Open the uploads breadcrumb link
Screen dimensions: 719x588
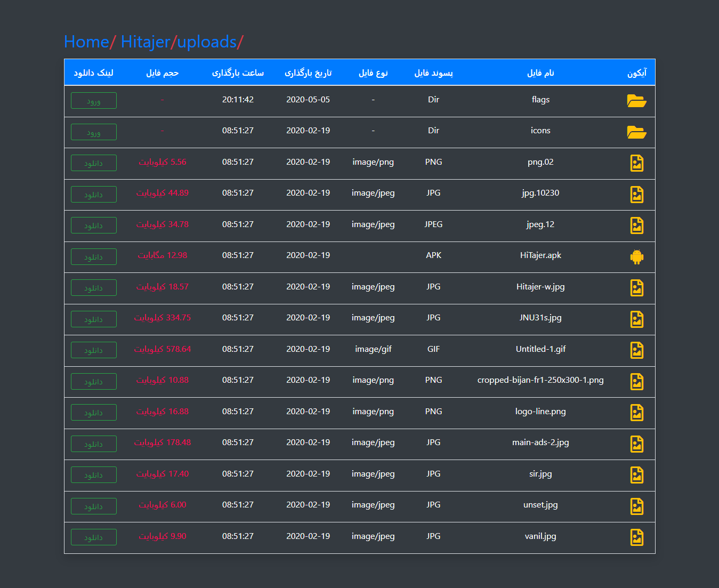(207, 42)
